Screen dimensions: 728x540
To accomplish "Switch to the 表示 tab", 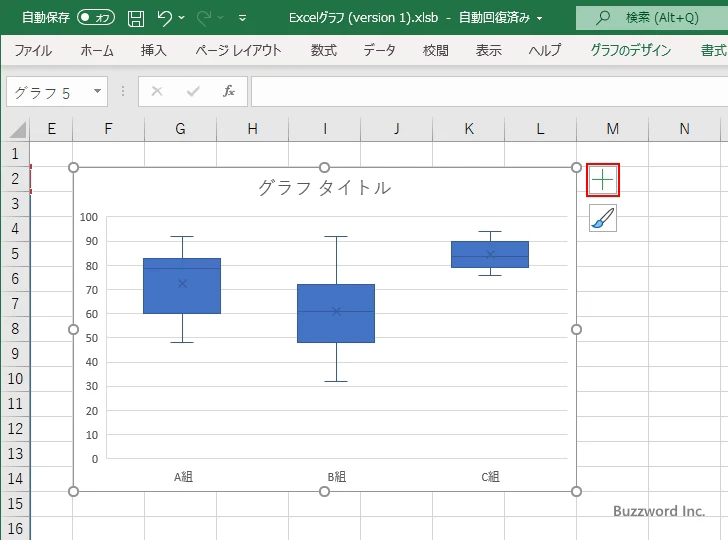I will [x=488, y=50].
